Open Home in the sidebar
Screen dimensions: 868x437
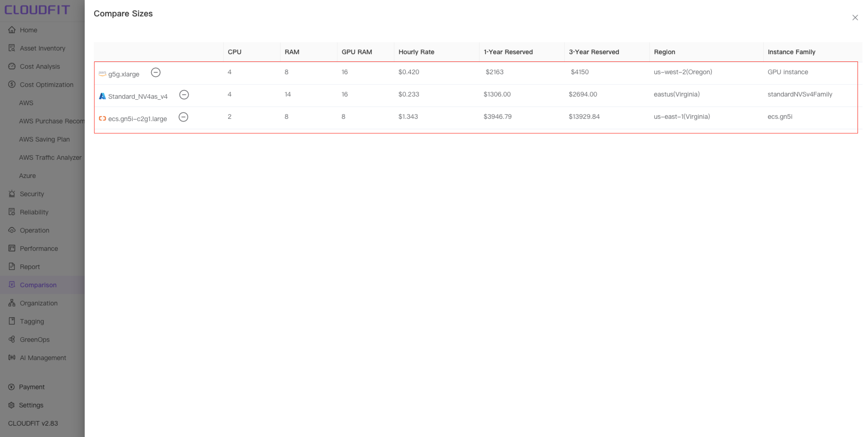click(29, 30)
